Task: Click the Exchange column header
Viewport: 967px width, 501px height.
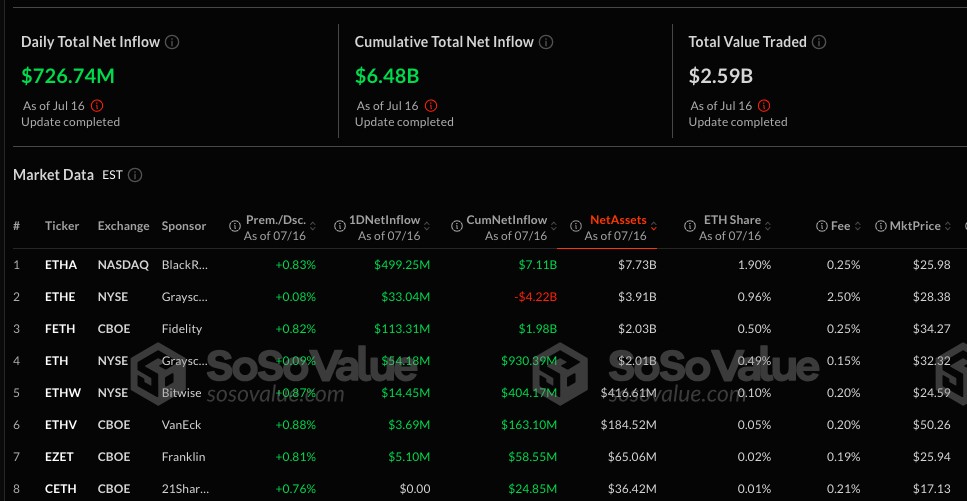Action: coord(123,226)
